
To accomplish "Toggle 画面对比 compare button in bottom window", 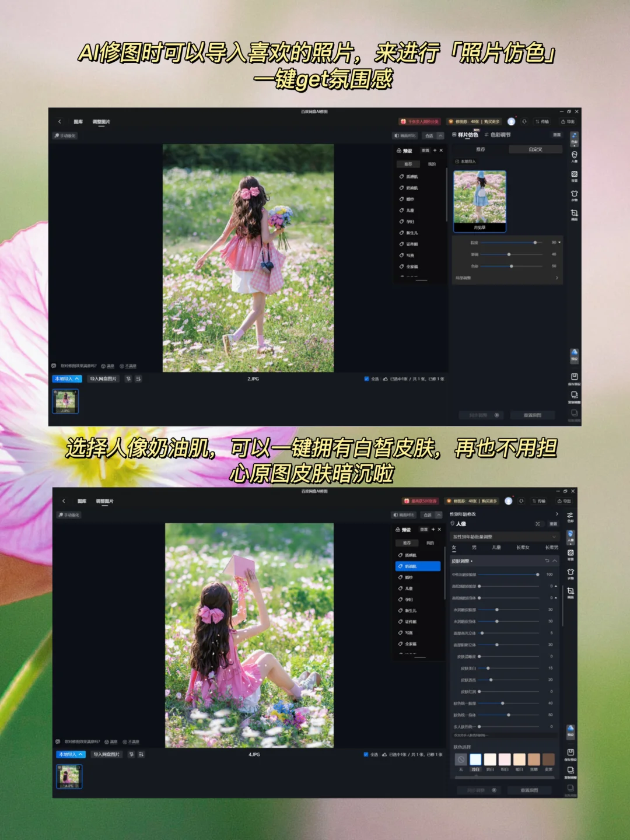I will (x=404, y=514).
